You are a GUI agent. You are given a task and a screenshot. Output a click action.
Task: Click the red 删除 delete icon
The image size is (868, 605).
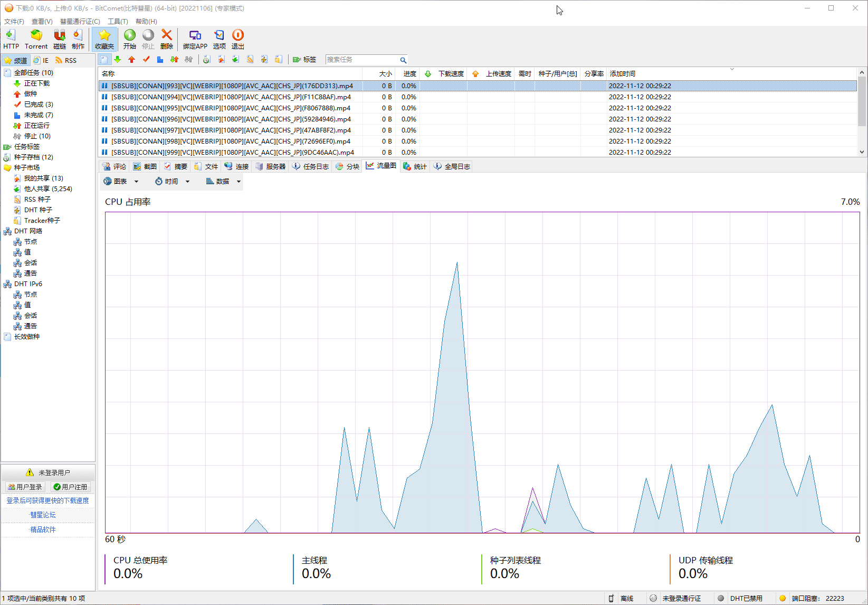coord(167,39)
